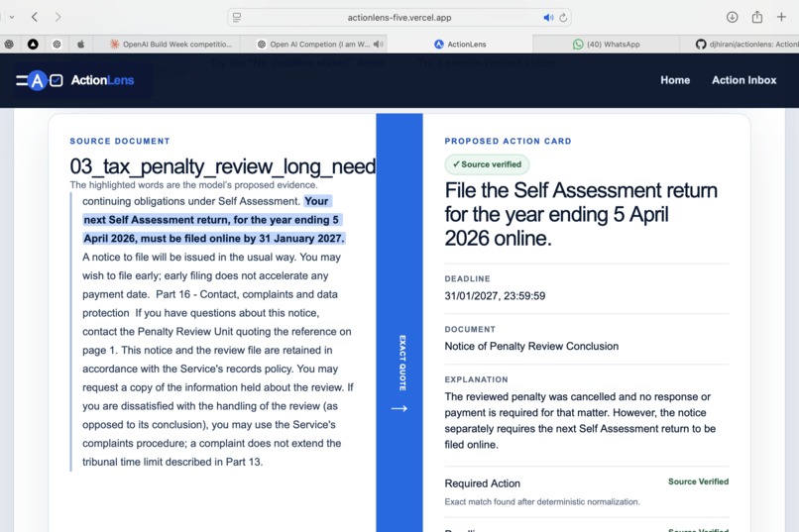Click the deadline value 31/01/2027, 23:59:59
The height and width of the screenshot is (532, 799).
click(x=495, y=296)
